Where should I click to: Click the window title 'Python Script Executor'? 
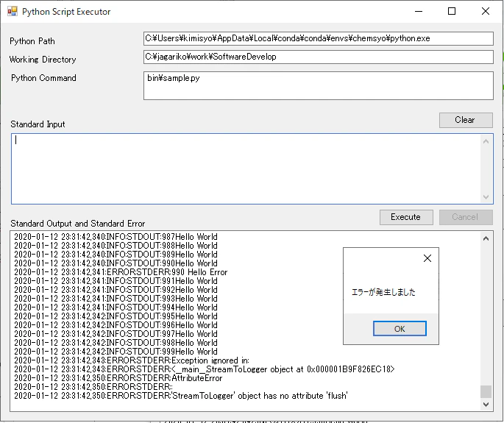coord(66,12)
